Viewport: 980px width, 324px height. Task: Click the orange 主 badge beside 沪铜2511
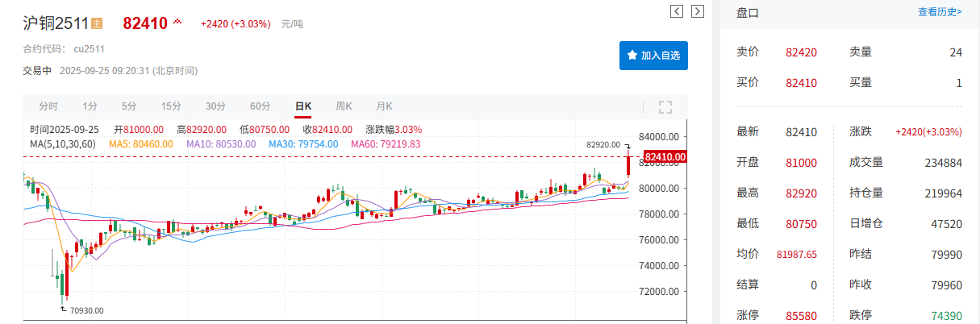point(97,23)
